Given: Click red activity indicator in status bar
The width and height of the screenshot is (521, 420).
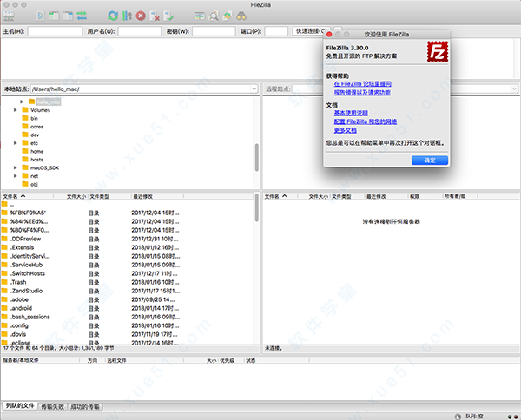Looking at the screenshot, I should coord(516,417).
